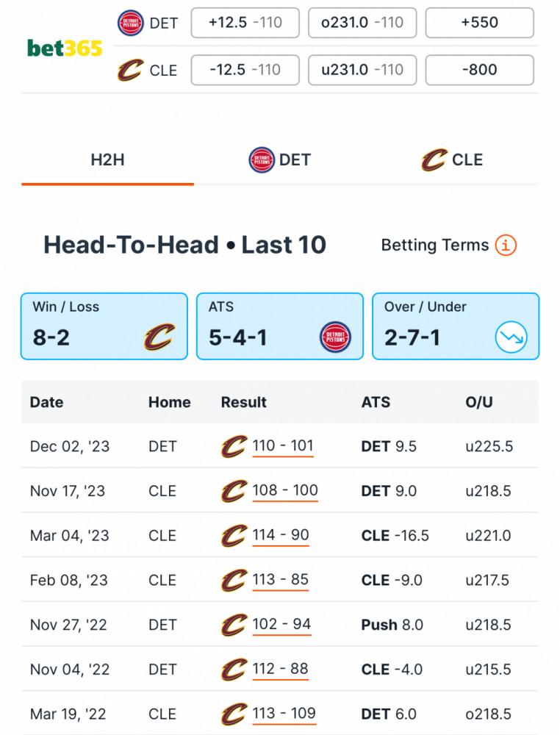Select DET +12.5 spread bet
This screenshot has height=735, width=560.
coord(245,23)
